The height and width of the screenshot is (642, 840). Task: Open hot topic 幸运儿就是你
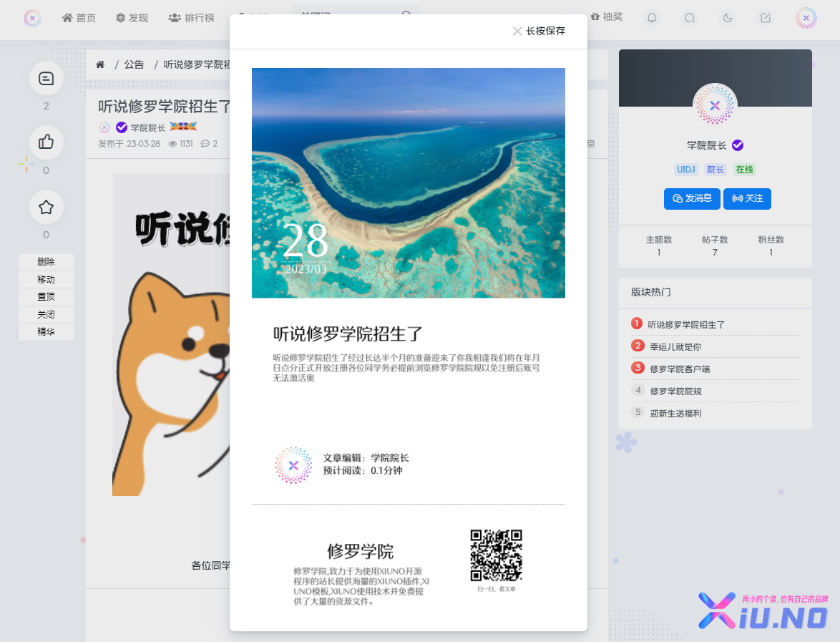[x=675, y=346]
